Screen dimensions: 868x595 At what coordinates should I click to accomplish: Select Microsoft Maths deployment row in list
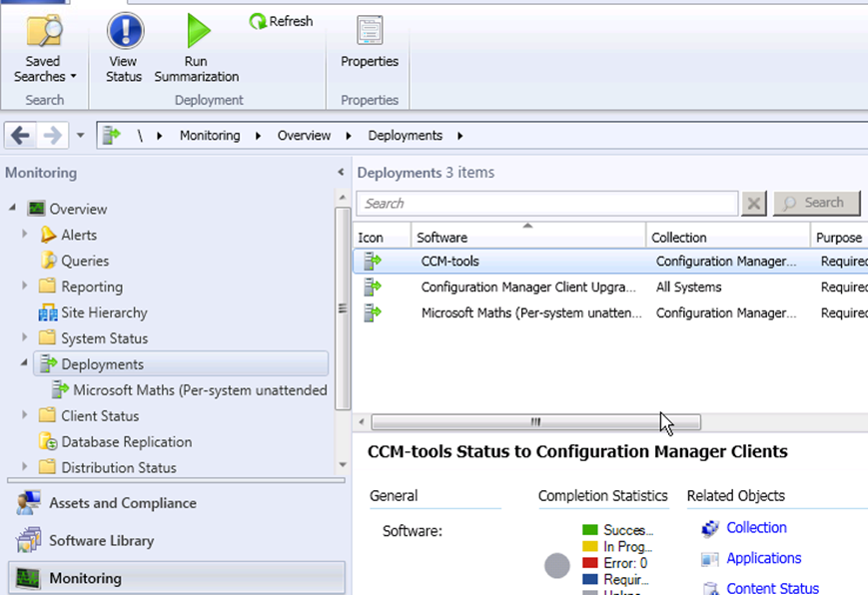[x=610, y=313]
